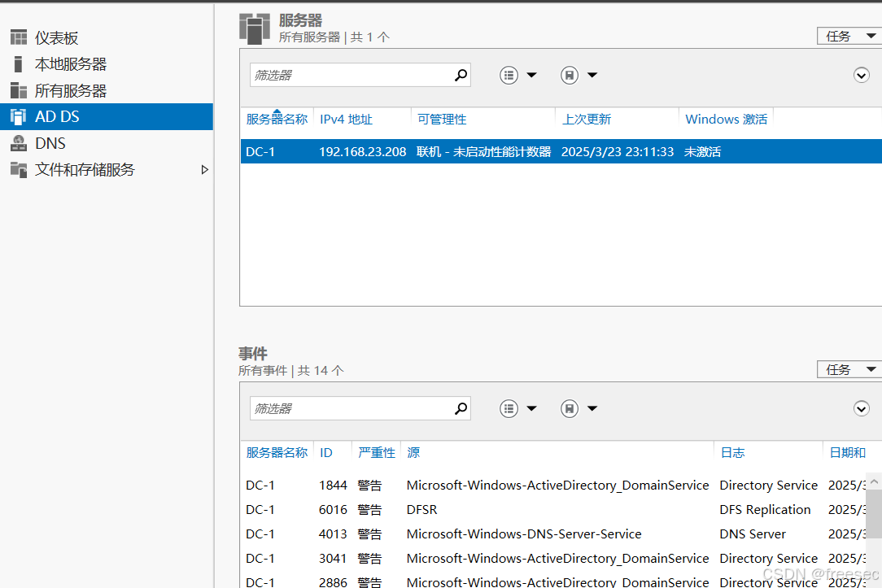Open arrow next to 服务器 save query icon
Viewport: 882px width, 588px height.
592,75
